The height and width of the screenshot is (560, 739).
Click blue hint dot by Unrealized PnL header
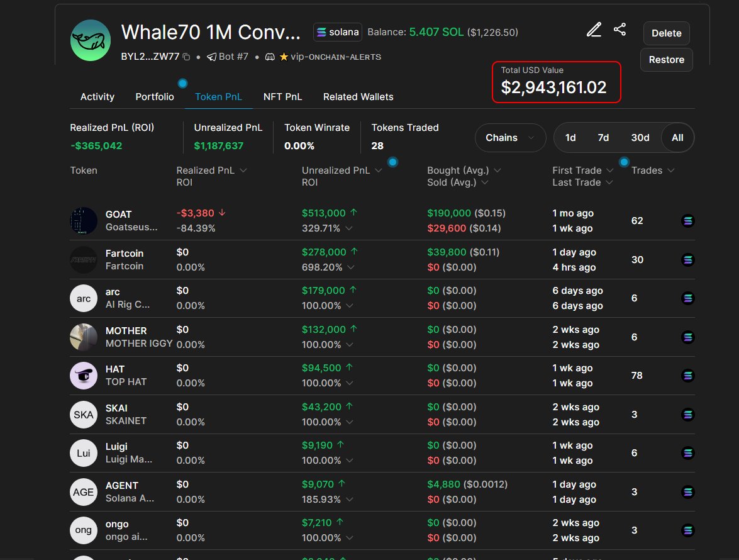[x=392, y=162]
